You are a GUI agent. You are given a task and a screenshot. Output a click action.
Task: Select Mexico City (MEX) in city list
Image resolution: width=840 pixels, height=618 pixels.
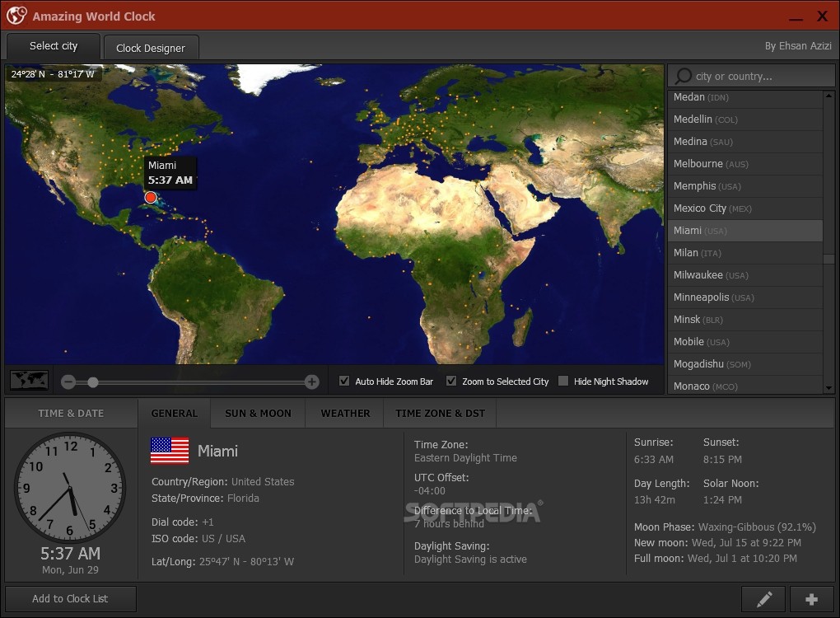click(x=745, y=208)
